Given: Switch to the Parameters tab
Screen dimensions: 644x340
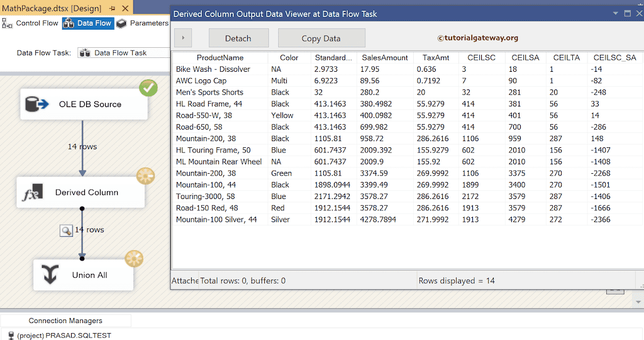Looking at the screenshot, I should pos(143,23).
